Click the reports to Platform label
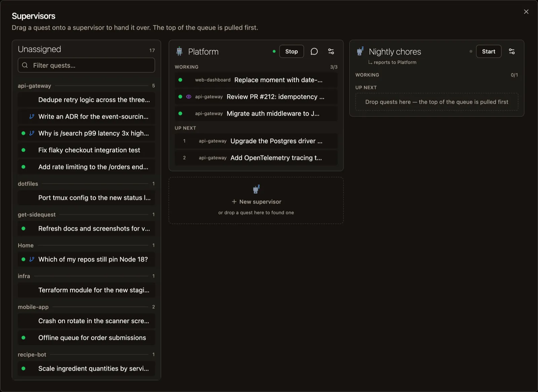 coord(392,63)
